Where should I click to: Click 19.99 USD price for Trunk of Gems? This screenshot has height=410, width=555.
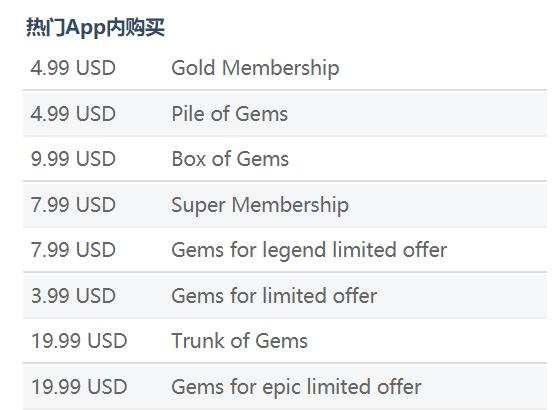[x=79, y=341]
